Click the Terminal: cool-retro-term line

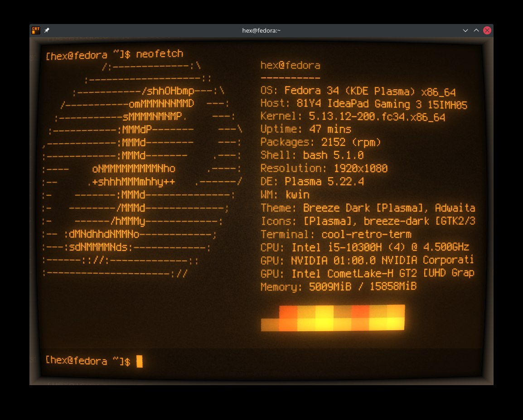coord(336,234)
